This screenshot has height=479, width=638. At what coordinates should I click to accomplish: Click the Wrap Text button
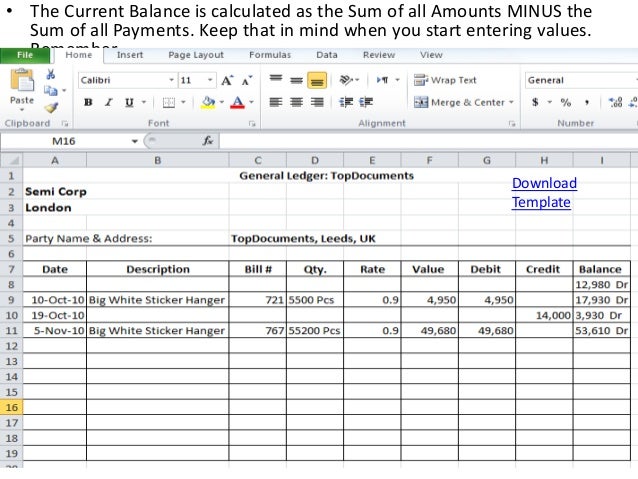tap(445, 80)
